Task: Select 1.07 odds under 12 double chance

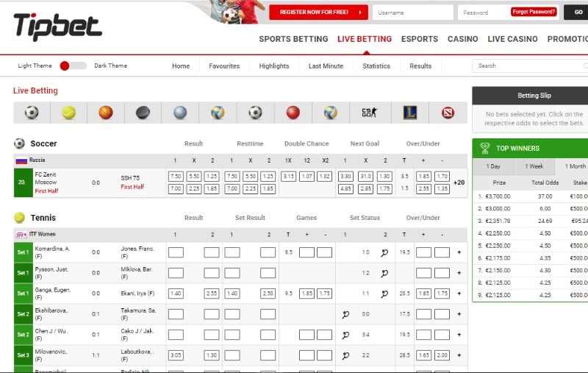Action: click(306, 177)
